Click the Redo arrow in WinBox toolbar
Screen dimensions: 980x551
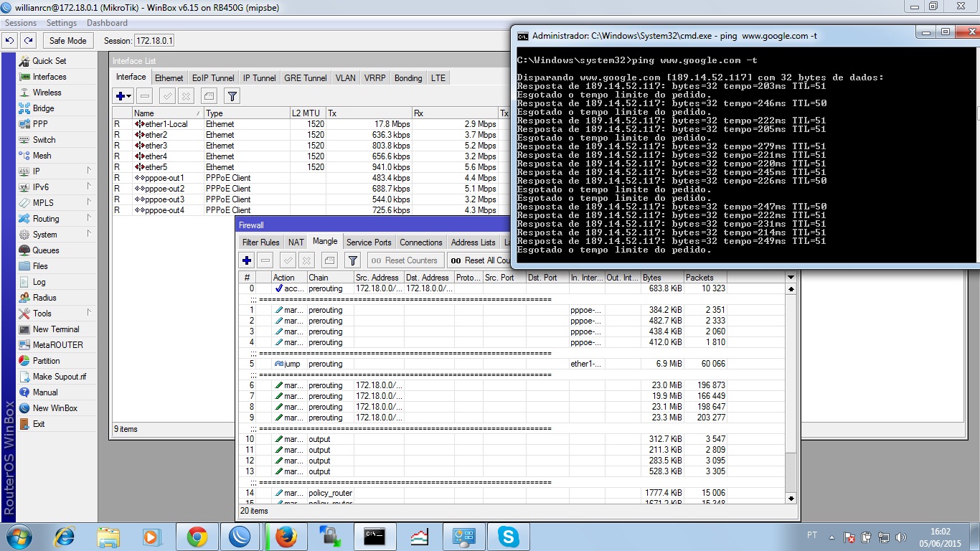tap(28, 41)
